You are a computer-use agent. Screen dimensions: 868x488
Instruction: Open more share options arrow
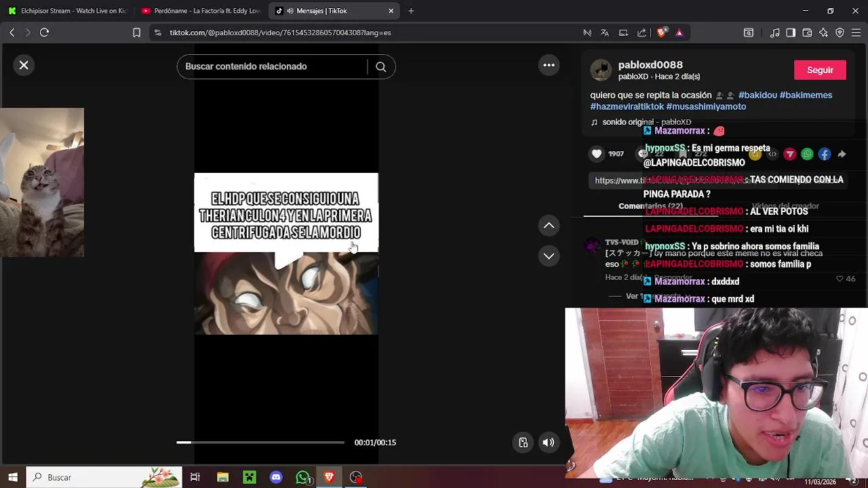842,154
